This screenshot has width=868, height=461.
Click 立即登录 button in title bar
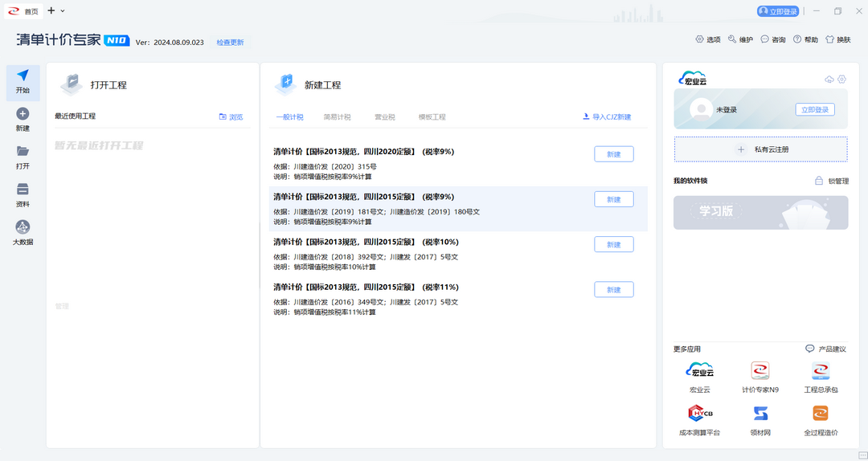778,11
